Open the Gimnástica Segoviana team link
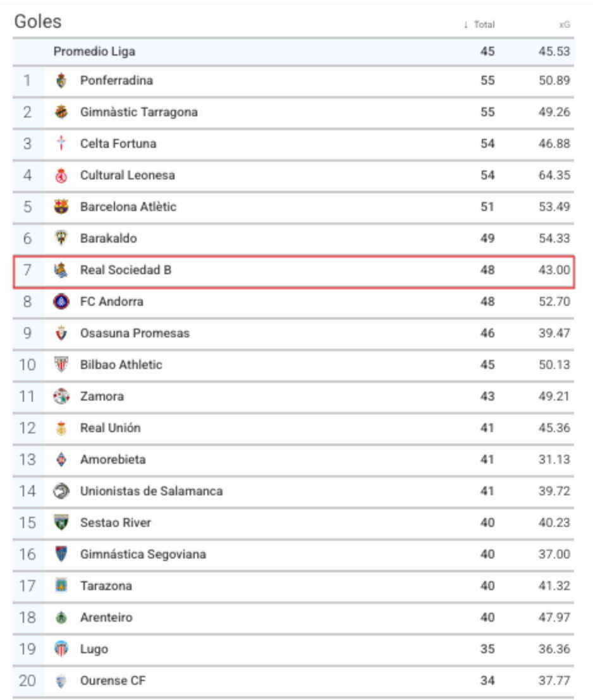Image resolution: width=593 pixels, height=700 pixels. click(143, 554)
